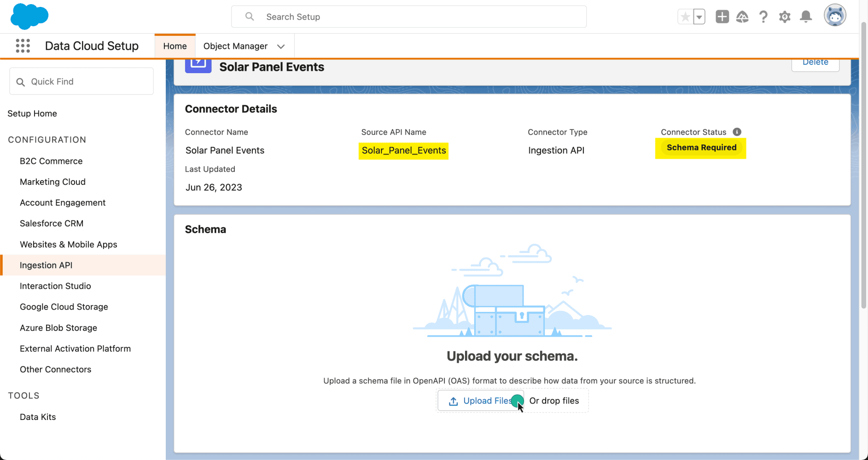
Task: Expand the Object Manager chevron
Action: pos(281,46)
